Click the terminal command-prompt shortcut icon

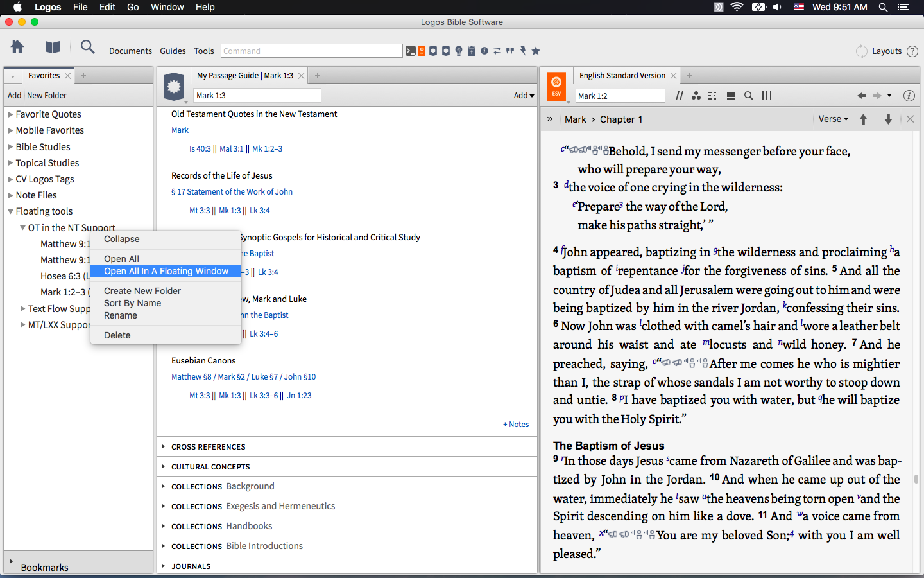(411, 51)
